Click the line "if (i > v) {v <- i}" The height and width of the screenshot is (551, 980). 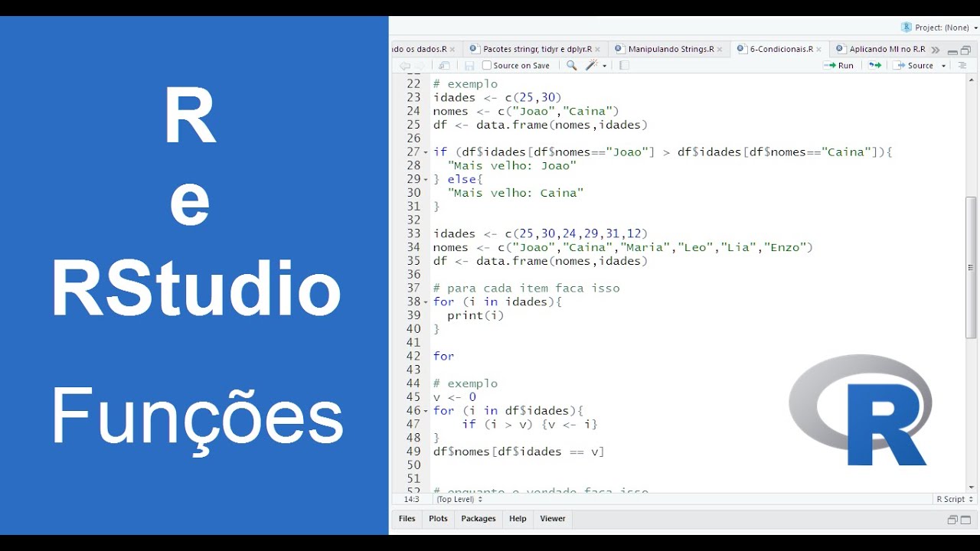530,425
